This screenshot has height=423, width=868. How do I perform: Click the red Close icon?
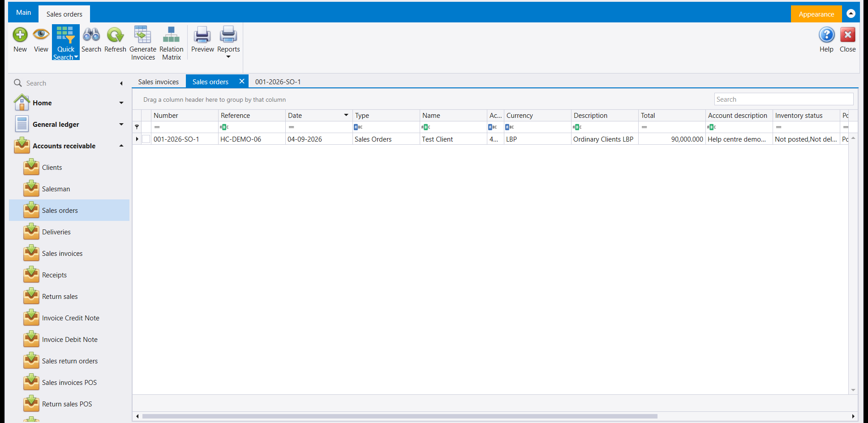(x=847, y=35)
